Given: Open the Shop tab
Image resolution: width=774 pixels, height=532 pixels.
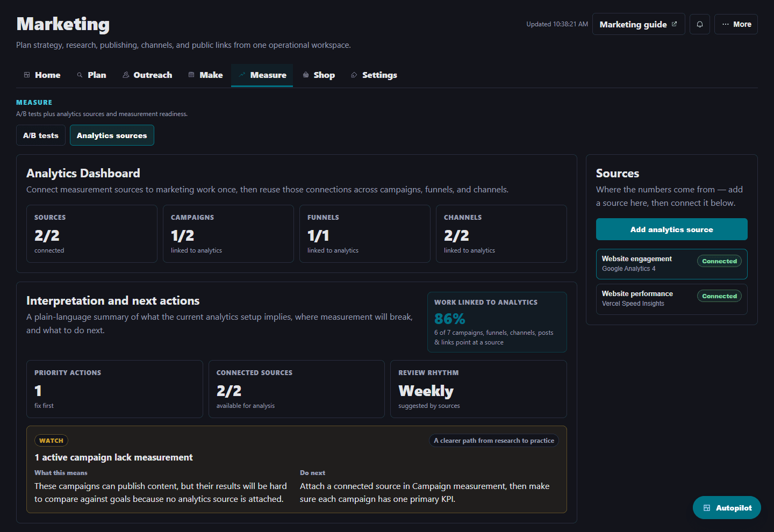Looking at the screenshot, I should [319, 75].
